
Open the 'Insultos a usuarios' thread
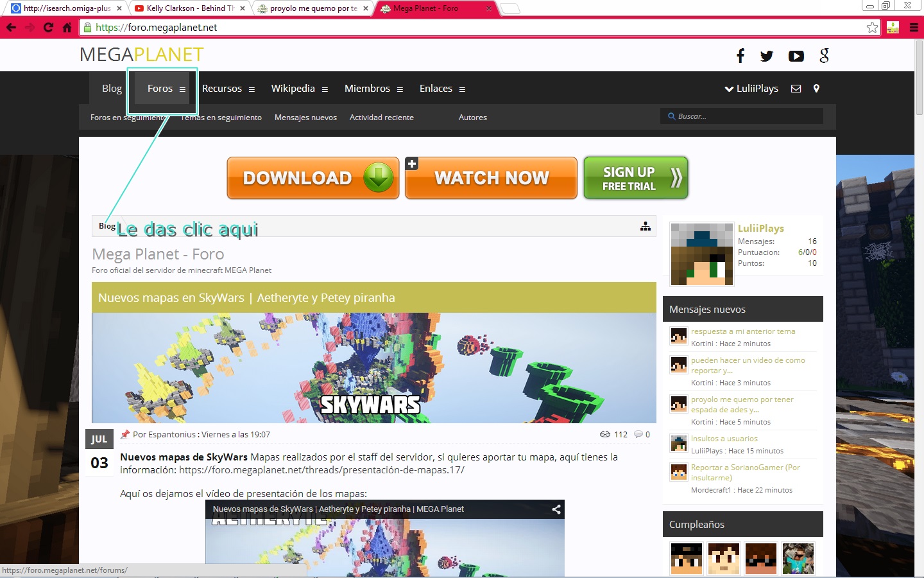pos(724,439)
